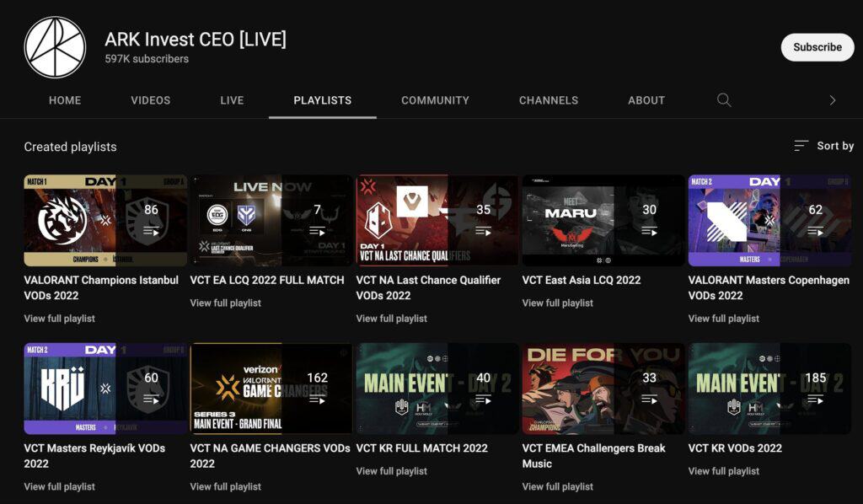View the ABOUT tab
Screen dimensions: 863x504
click(x=646, y=100)
